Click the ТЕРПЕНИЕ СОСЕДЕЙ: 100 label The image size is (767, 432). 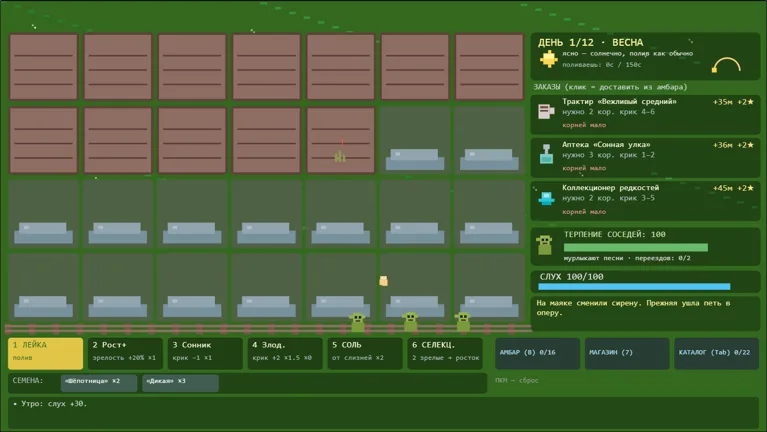614,234
